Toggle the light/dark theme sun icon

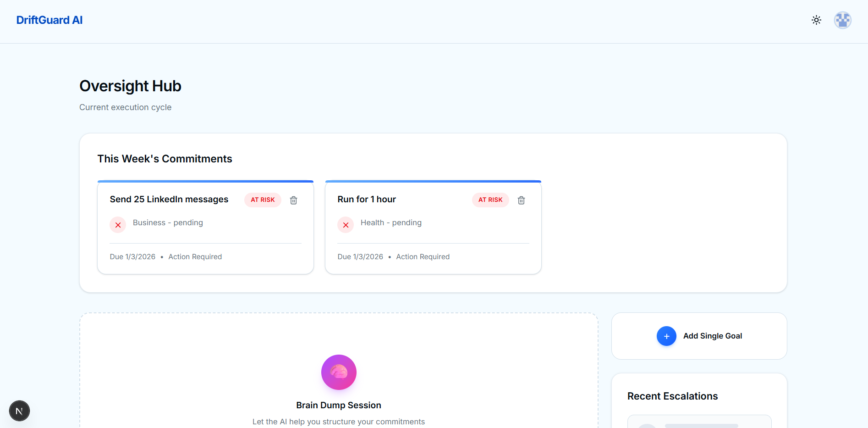click(x=816, y=20)
